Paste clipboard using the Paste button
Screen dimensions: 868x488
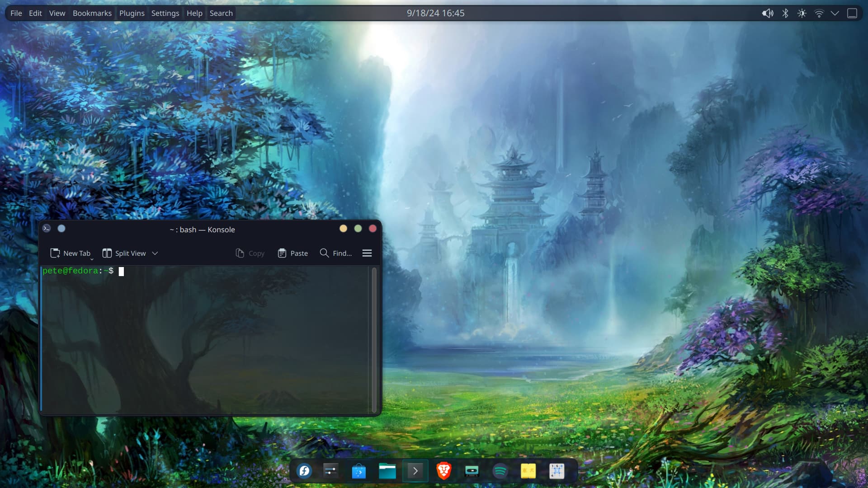click(x=293, y=253)
